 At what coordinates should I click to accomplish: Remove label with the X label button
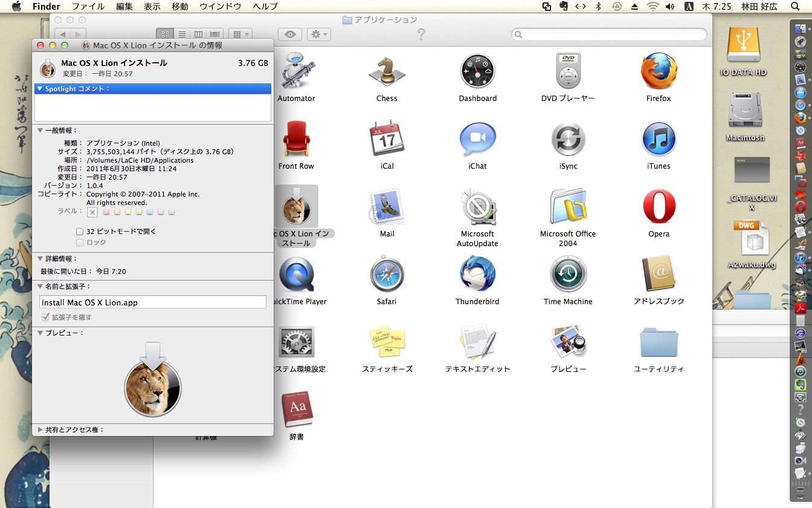[92, 212]
